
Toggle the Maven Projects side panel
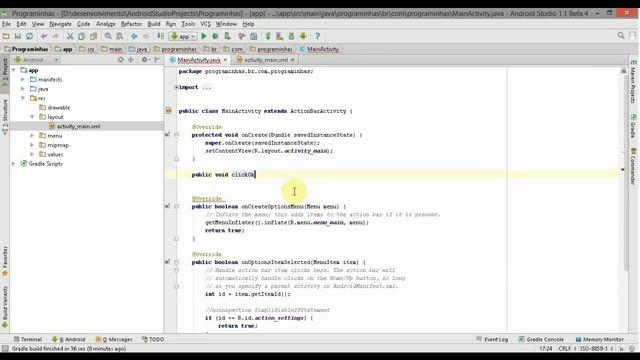coord(633,82)
